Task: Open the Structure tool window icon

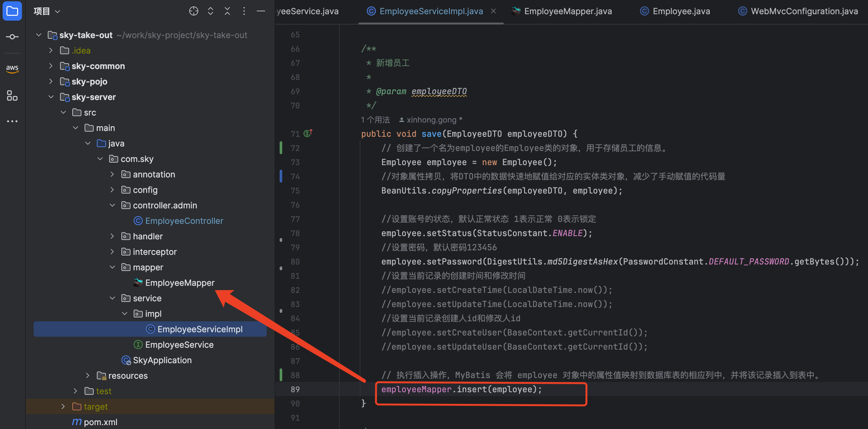Action: 12,95
